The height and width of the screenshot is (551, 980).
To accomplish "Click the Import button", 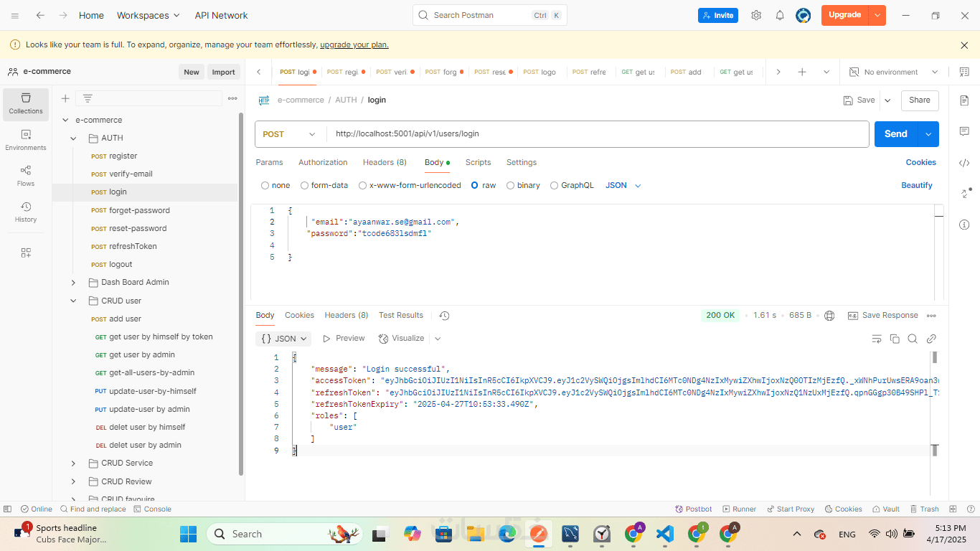I will tap(223, 72).
